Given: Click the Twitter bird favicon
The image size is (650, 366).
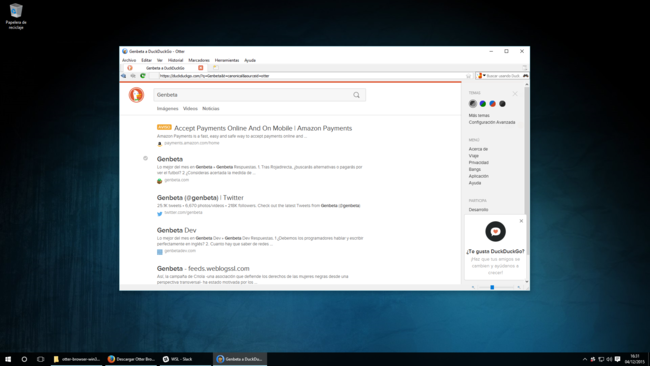Looking at the screenshot, I should click(160, 213).
